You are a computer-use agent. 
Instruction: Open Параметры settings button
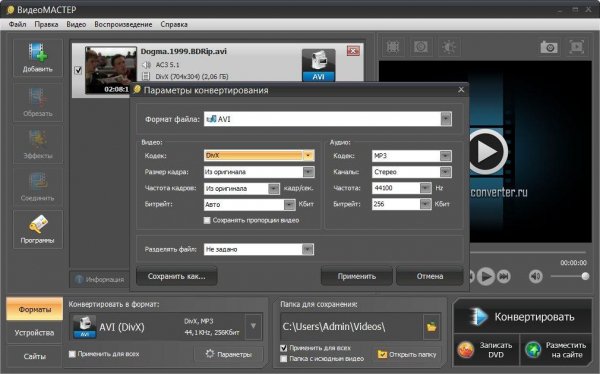click(x=229, y=354)
